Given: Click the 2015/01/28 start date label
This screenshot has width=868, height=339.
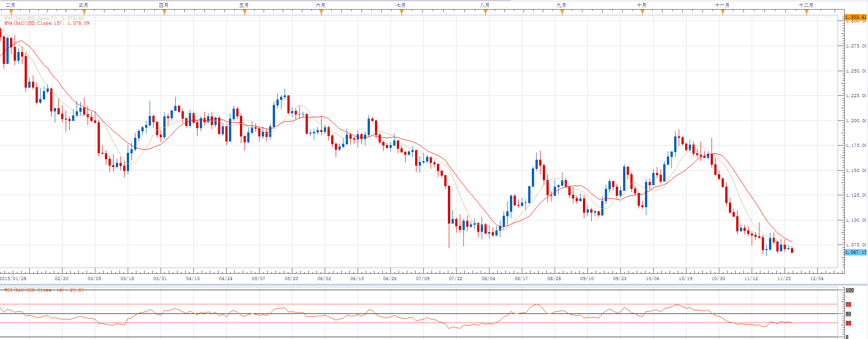Looking at the screenshot, I should tap(13, 278).
